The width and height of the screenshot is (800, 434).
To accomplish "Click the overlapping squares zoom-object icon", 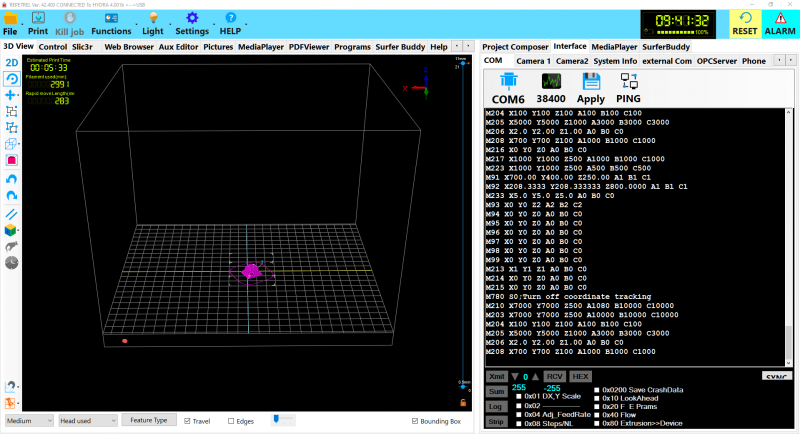I will tap(11, 127).
